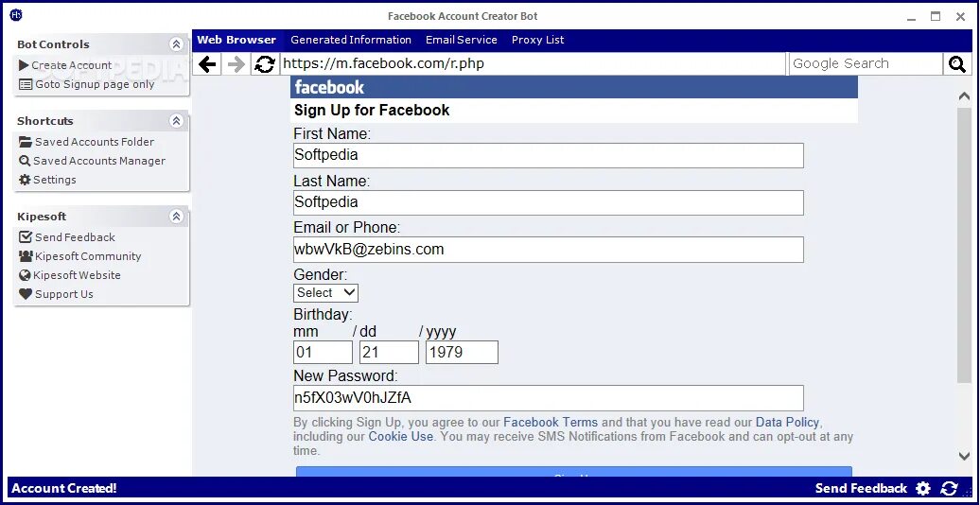Click the status bar gear icon
Viewport: 980px width, 505px height.
(x=923, y=489)
